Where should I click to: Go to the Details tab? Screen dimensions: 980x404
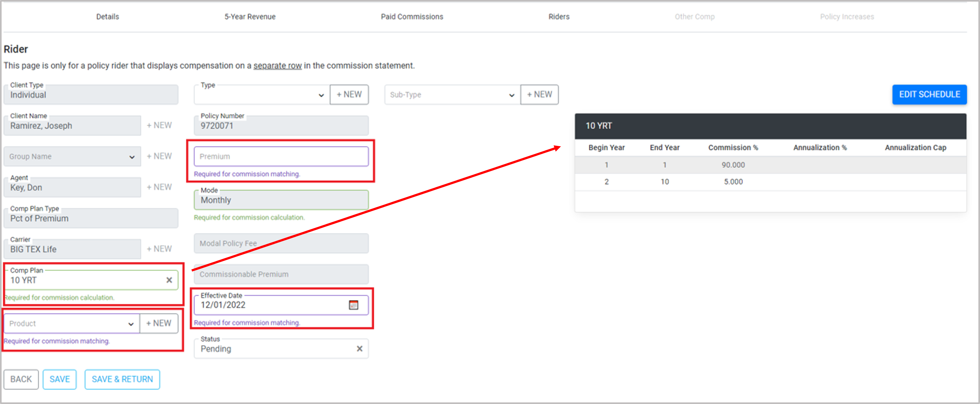107,17
